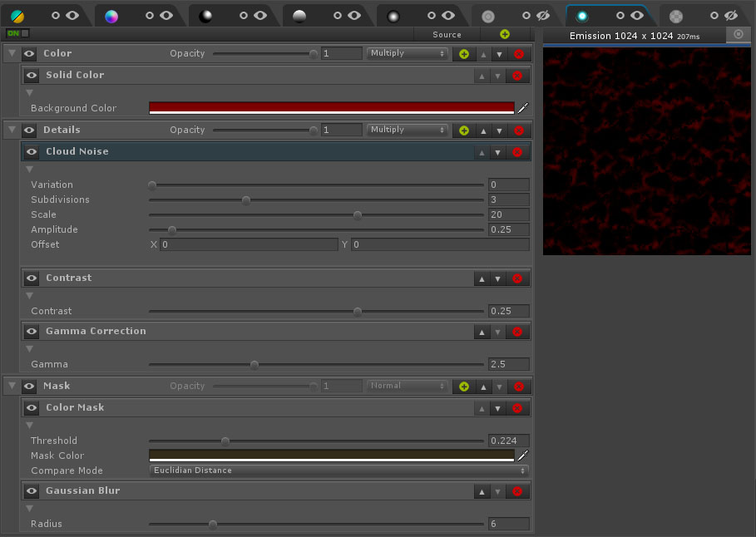Hide the Details layer
The image size is (756, 537).
pyautogui.click(x=29, y=130)
